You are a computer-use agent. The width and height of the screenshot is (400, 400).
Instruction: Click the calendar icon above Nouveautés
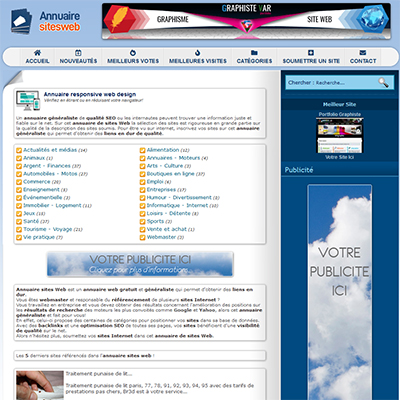[78, 53]
